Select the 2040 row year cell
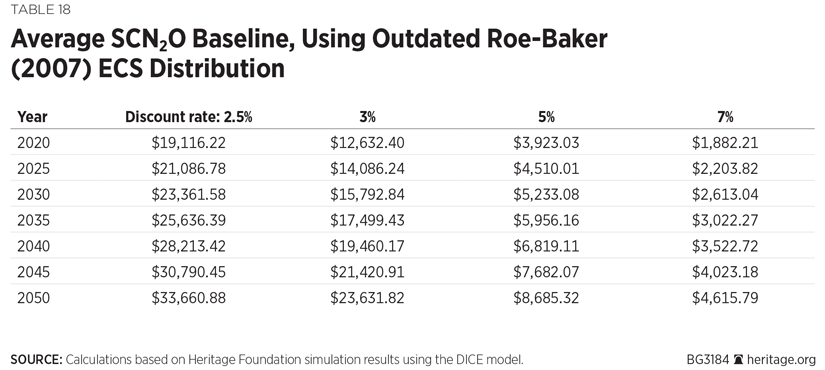Viewport: 825px width, 370px height. pyautogui.click(x=33, y=246)
